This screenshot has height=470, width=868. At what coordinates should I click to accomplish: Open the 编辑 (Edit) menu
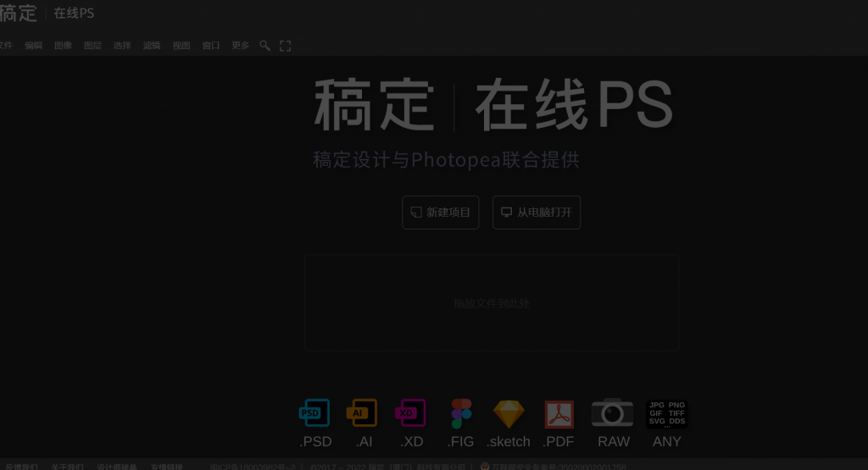(33, 46)
